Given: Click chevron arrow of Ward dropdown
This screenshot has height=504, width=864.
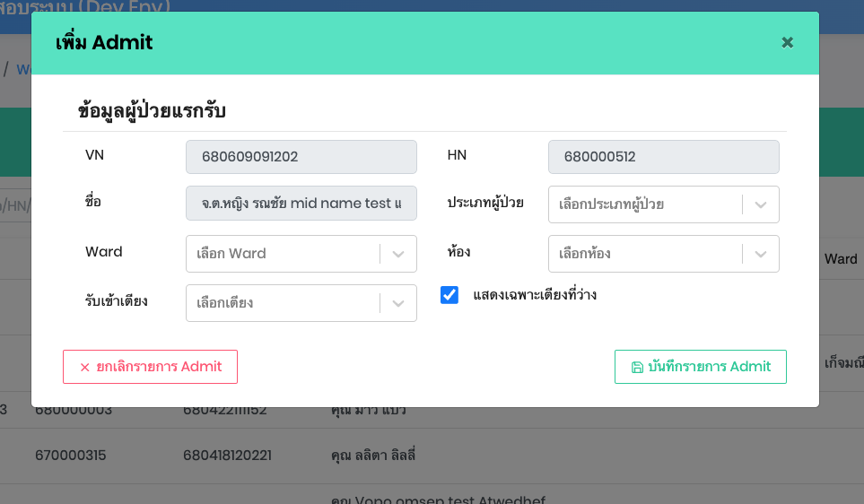Looking at the screenshot, I should pos(398,254).
